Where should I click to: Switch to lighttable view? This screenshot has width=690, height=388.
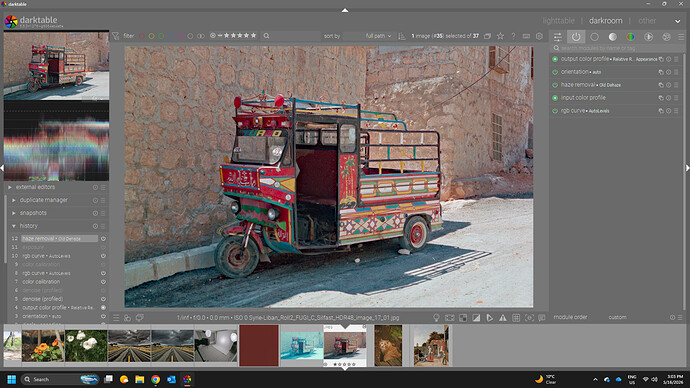click(558, 21)
